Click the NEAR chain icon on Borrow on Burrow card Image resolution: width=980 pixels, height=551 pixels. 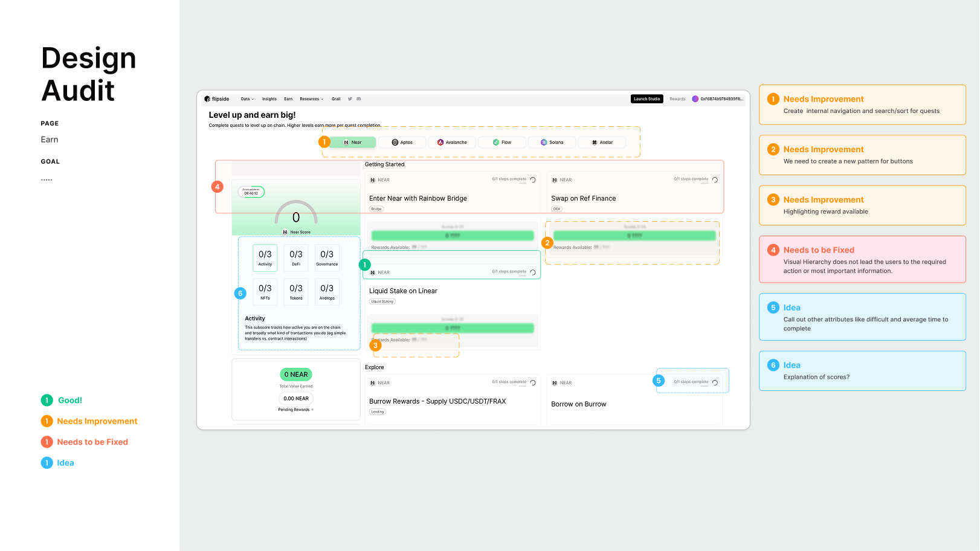[555, 383]
